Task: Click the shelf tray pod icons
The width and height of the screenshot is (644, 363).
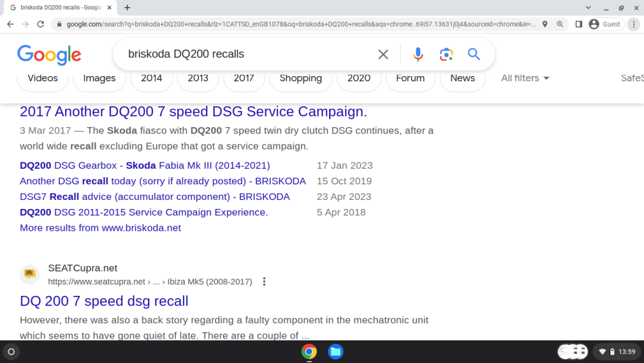Action: pyautogui.click(x=573, y=351)
